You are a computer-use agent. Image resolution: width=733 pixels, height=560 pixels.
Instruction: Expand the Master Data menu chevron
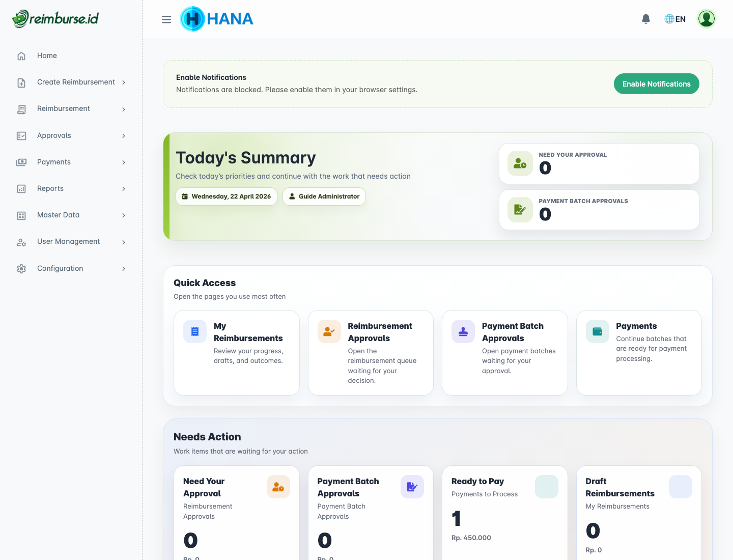point(124,215)
